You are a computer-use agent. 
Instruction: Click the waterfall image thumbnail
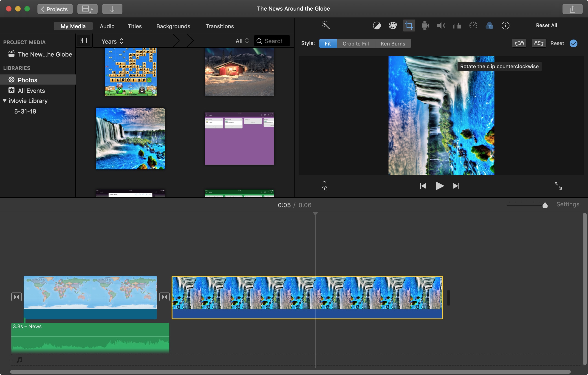[x=130, y=138]
